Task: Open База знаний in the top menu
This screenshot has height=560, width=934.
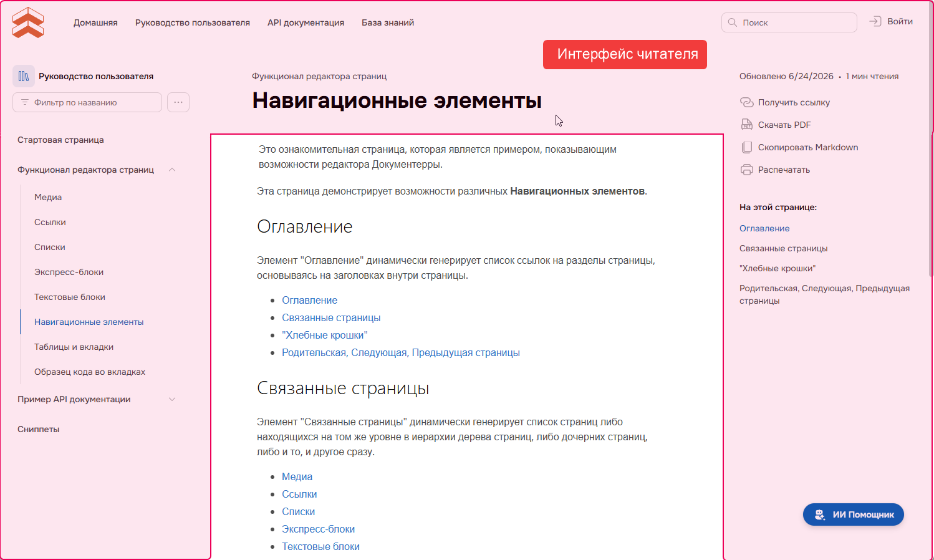Action: pos(388,22)
